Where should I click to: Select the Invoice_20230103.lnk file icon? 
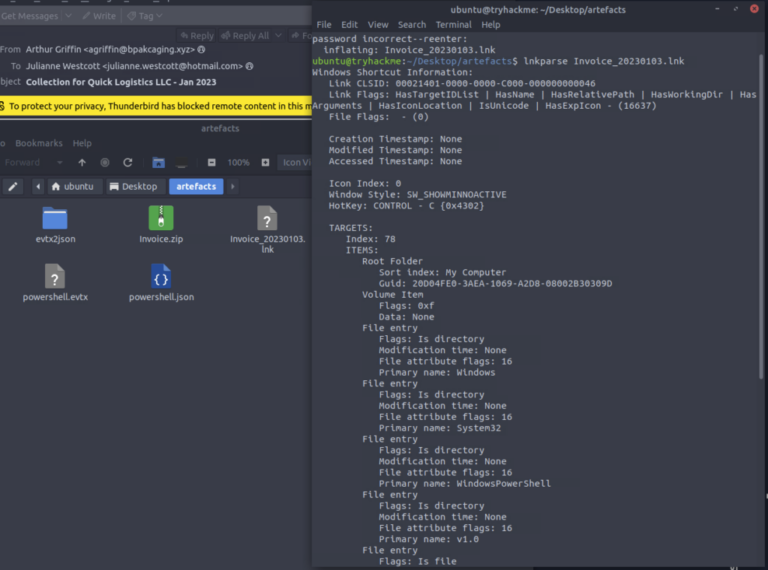267,220
